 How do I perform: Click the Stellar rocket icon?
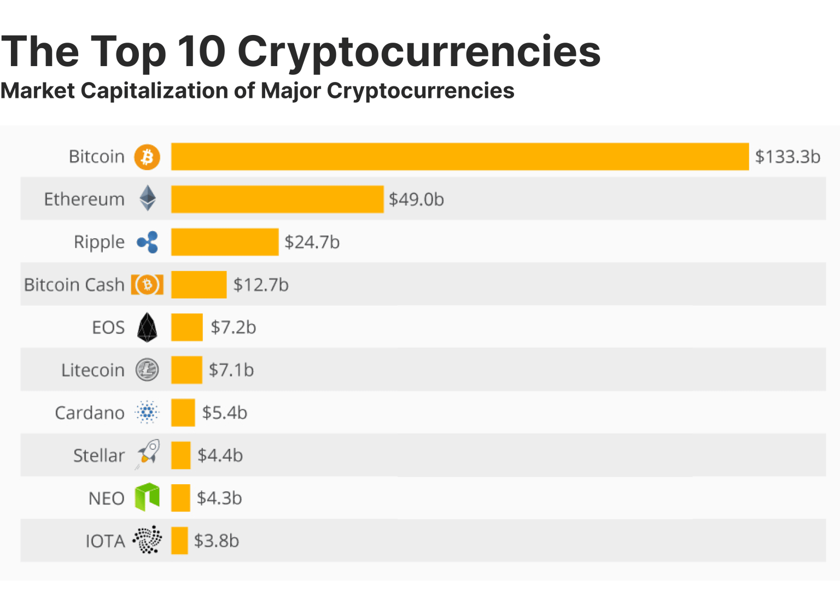coord(148,455)
